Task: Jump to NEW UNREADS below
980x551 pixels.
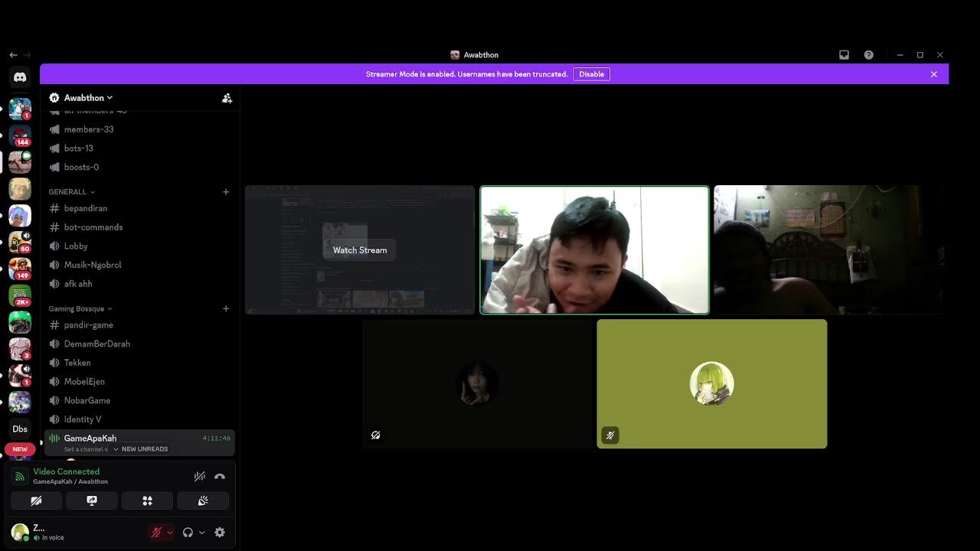Action: pyautogui.click(x=140, y=449)
